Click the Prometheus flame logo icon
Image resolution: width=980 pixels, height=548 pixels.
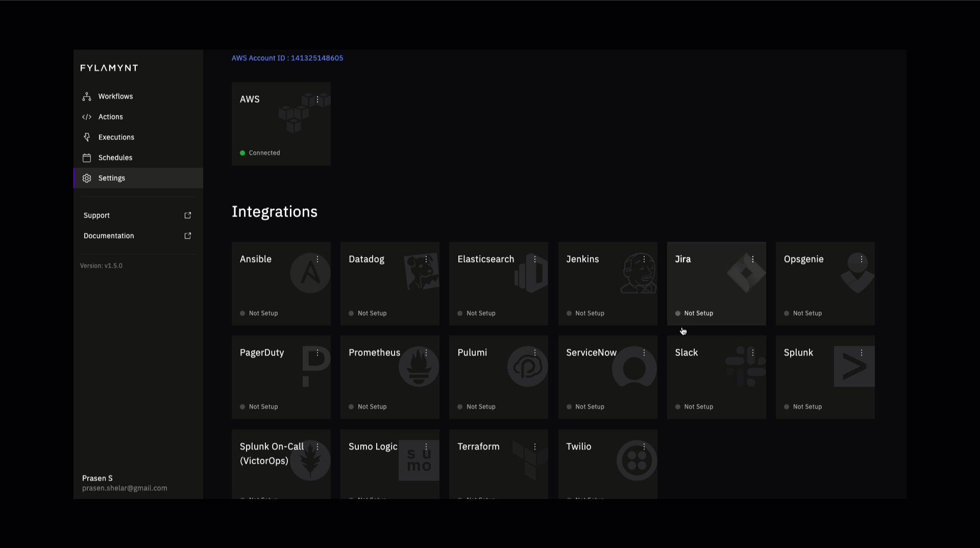tap(419, 367)
